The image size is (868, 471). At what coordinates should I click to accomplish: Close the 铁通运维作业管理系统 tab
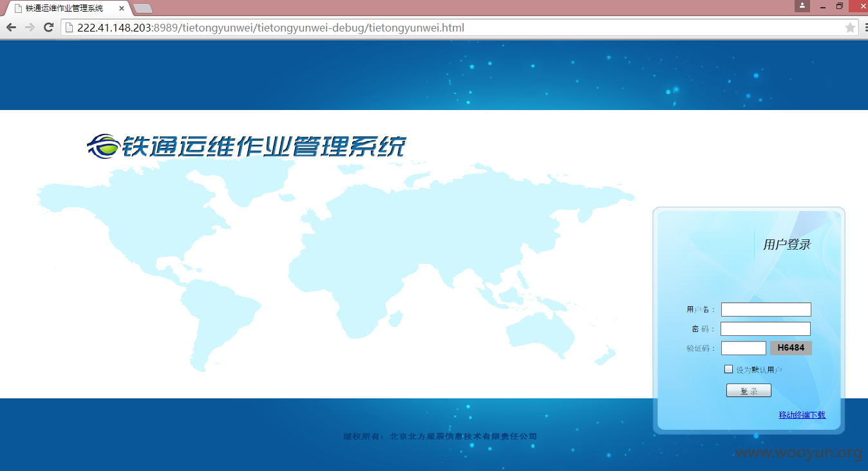[122, 9]
